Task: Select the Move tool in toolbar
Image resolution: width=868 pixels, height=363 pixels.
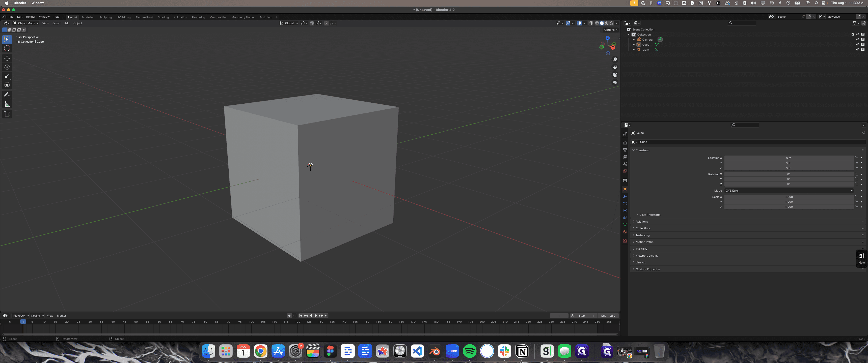Action: pos(7,58)
